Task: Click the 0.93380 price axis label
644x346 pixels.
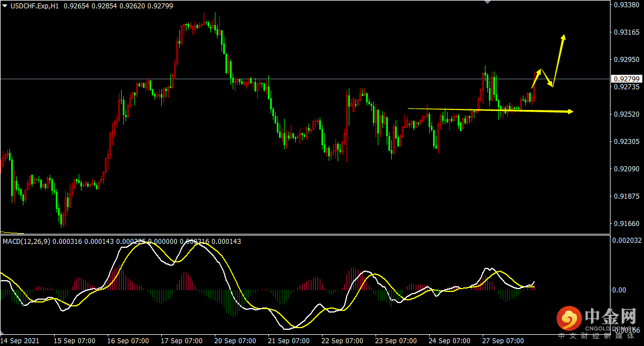Action: (x=626, y=5)
